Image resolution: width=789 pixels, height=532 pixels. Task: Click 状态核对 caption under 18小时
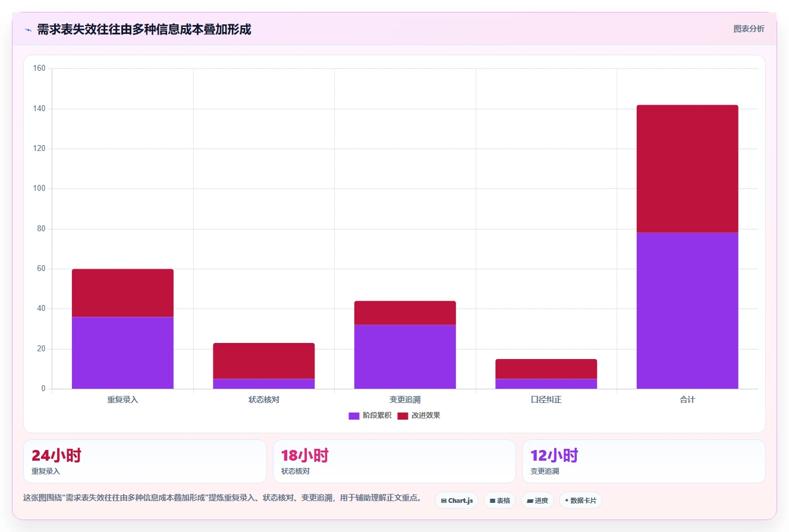point(295,471)
